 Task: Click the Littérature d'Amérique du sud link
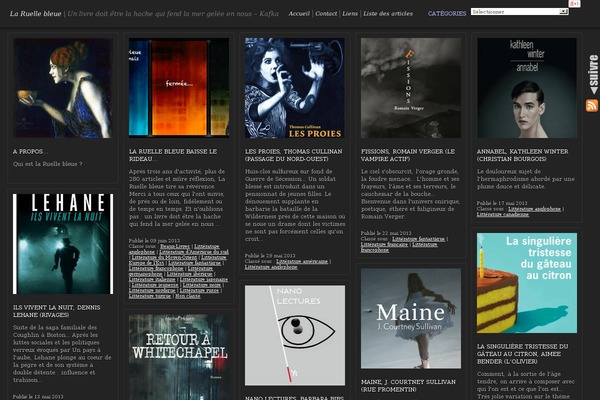(x=194, y=252)
